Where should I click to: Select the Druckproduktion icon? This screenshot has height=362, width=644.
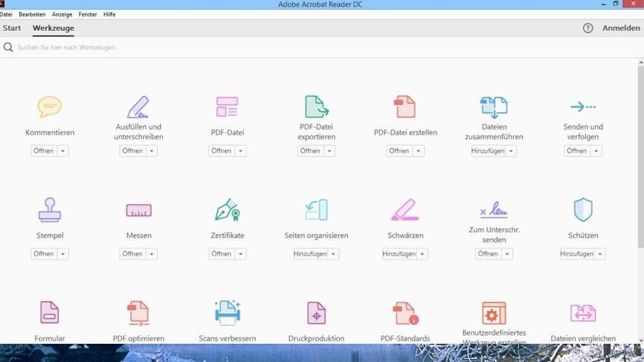click(316, 313)
